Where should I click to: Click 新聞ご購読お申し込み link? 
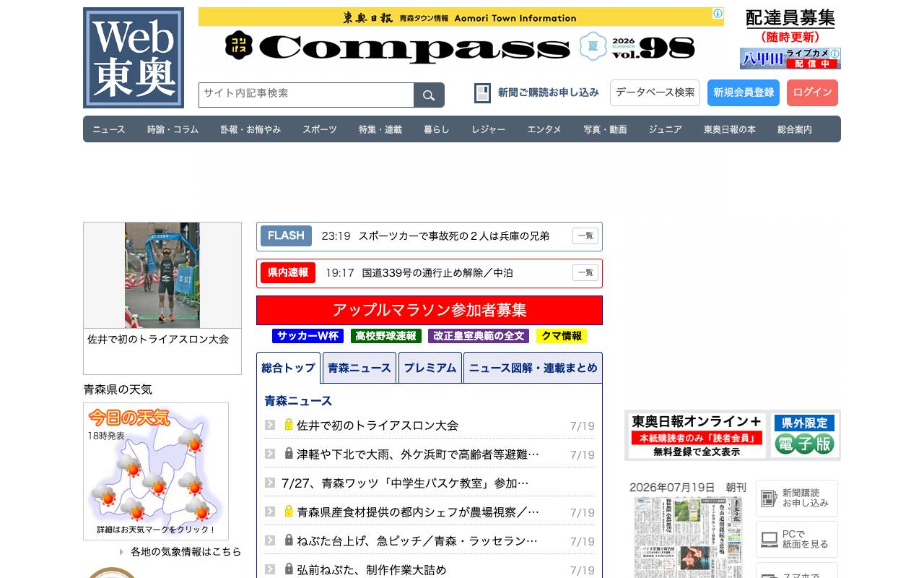coord(549,92)
